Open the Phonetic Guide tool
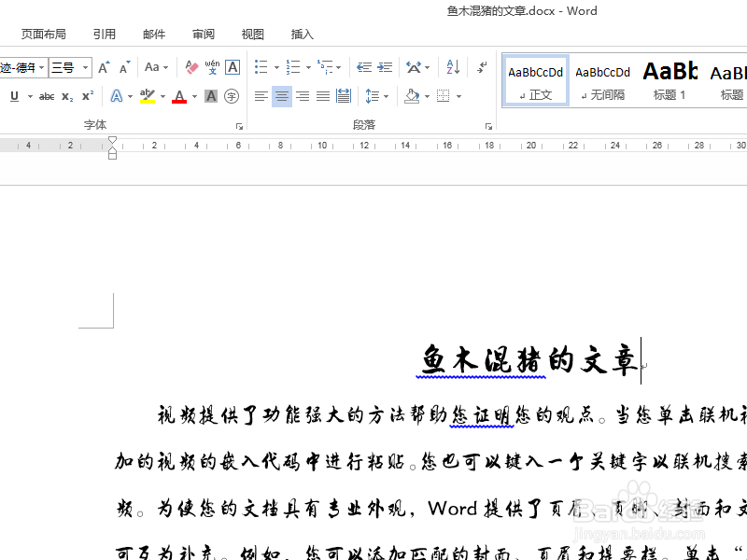Screen dimensions: 747x560 tap(211, 67)
